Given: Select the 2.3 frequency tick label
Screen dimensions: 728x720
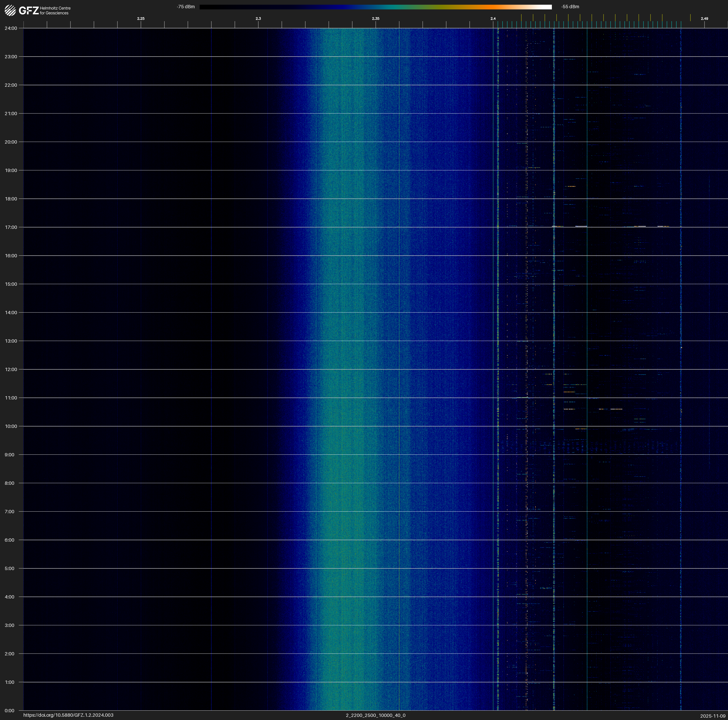Looking at the screenshot, I should pos(258,19).
